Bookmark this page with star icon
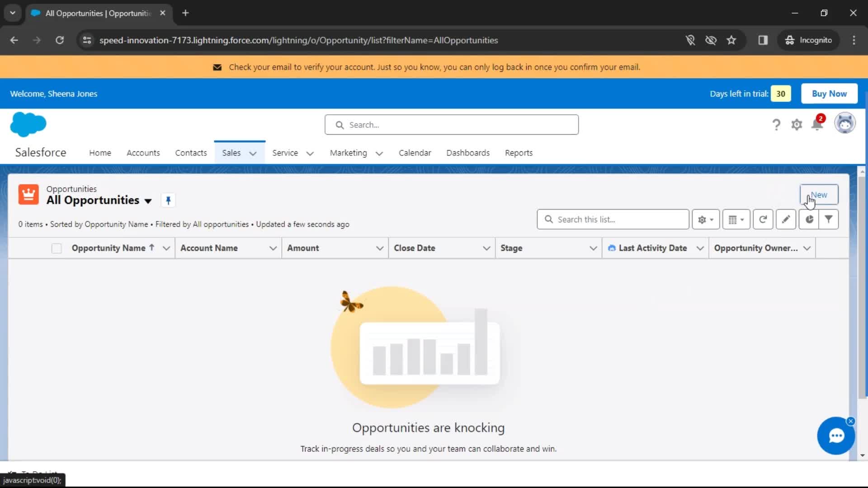Screen dimensions: 868x488 (731, 40)
